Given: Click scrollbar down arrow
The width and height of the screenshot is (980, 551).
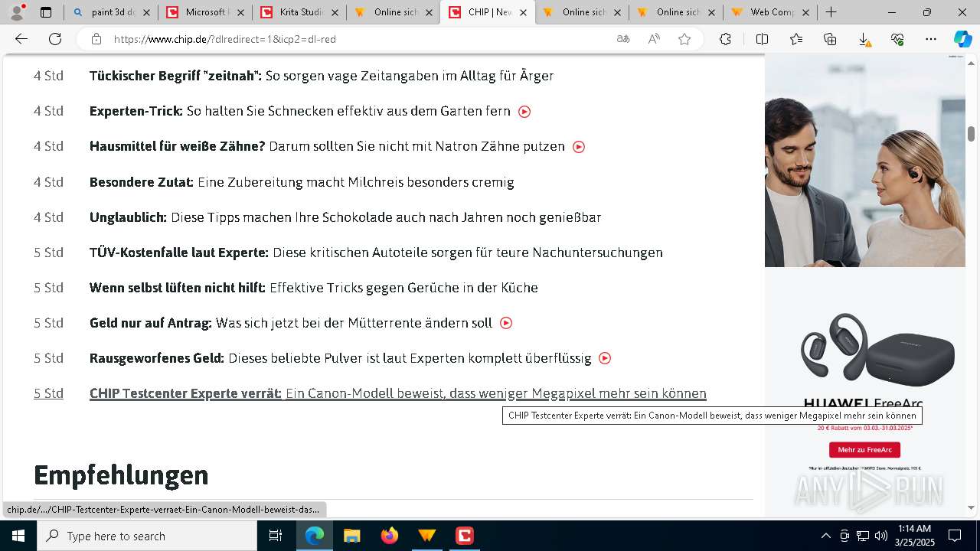Looking at the screenshot, I should point(972,507).
